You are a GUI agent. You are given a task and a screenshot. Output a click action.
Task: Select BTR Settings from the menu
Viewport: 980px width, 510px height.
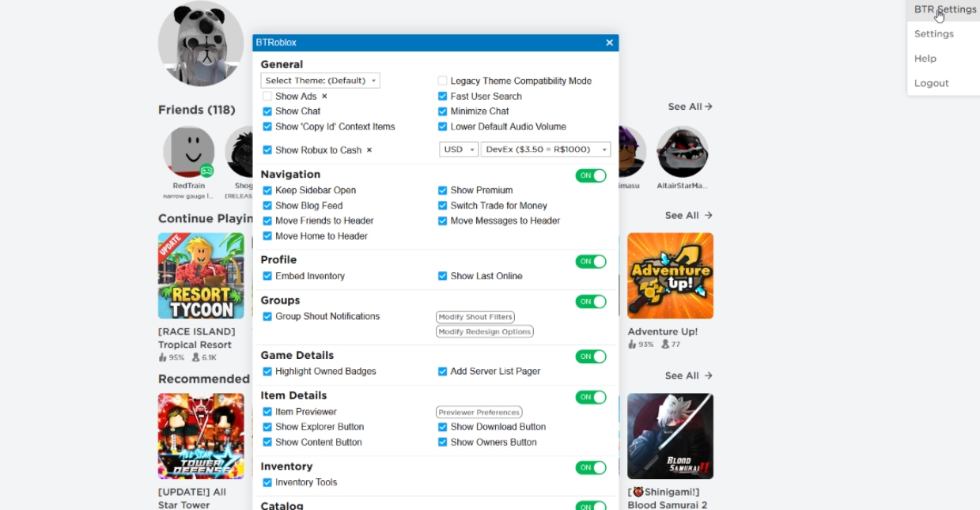coord(944,9)
